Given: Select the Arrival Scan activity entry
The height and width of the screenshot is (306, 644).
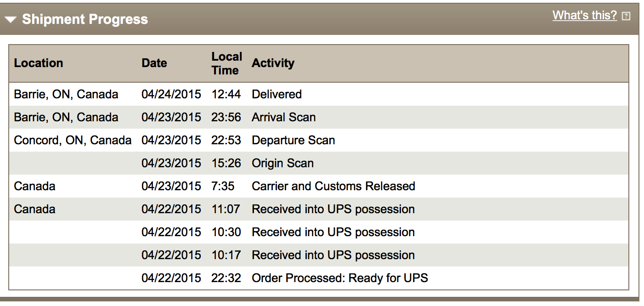Looking at the screenshot, I should click(283, 117).
